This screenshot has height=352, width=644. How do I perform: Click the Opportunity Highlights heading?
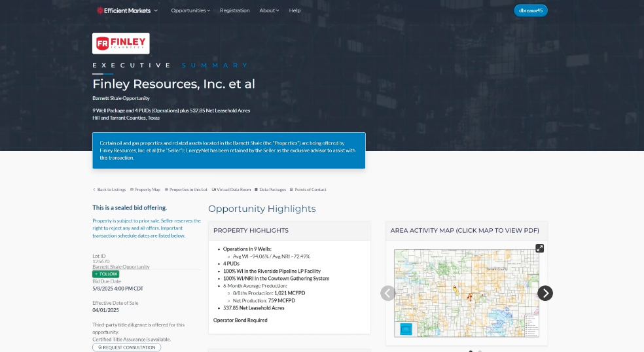point(262,209)
